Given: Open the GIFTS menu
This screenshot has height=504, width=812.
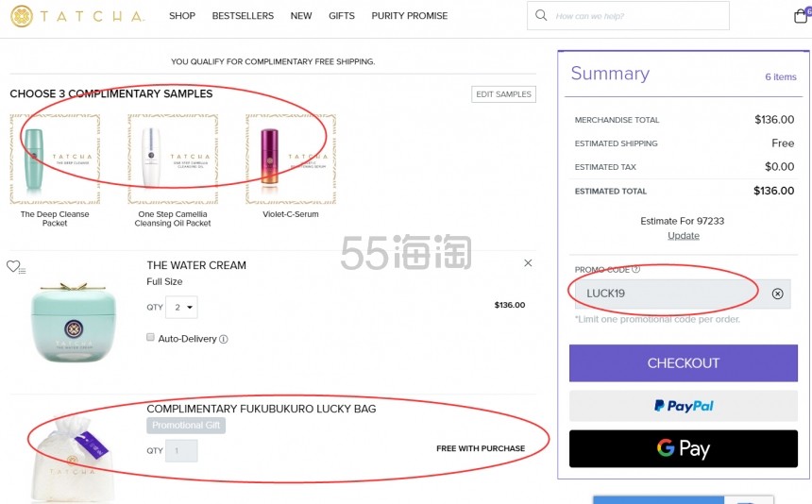Looking at the screenshot, I should click(x=342, y=16).
